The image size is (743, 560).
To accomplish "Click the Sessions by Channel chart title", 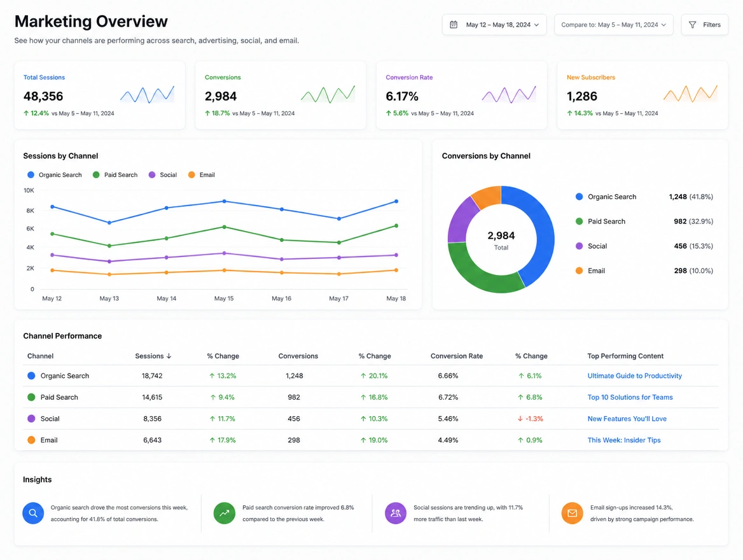I will click(60, 156).
